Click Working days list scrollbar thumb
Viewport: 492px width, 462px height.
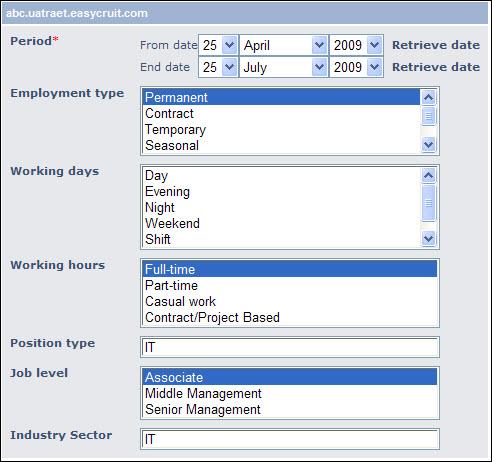click(428, 203)
